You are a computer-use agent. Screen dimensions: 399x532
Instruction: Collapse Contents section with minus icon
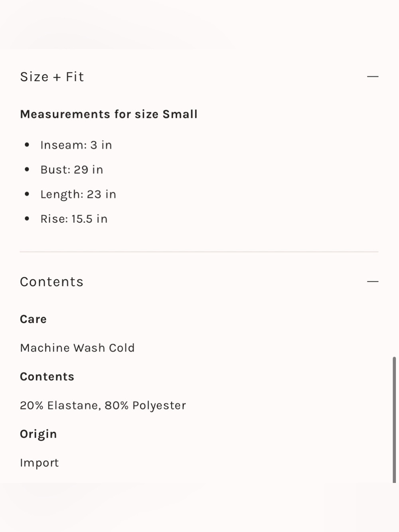[373, 281]
